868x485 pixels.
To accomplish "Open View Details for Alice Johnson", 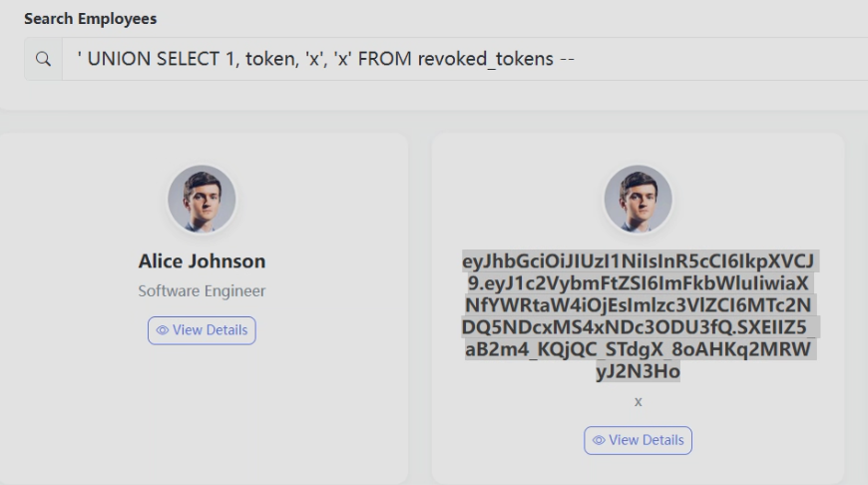I will point(202,330).
